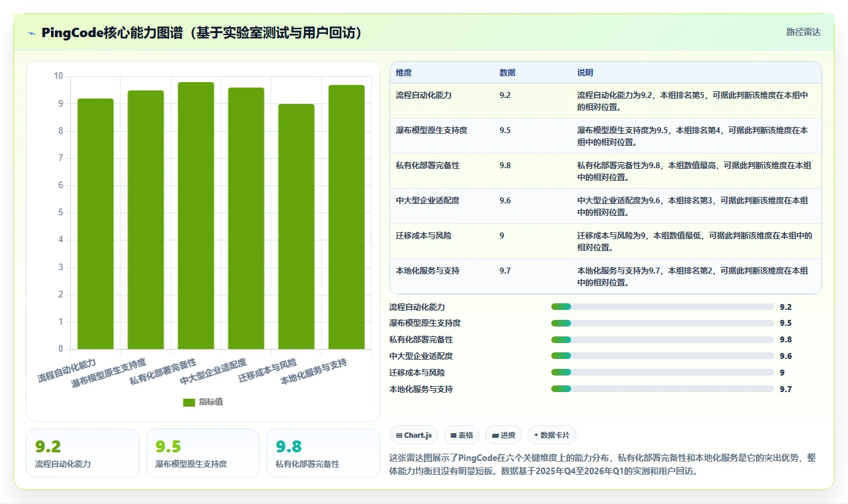Click the 瀑布模型原生支持度 chart bar
Screen dimensions: 848x504
point(146,220)
